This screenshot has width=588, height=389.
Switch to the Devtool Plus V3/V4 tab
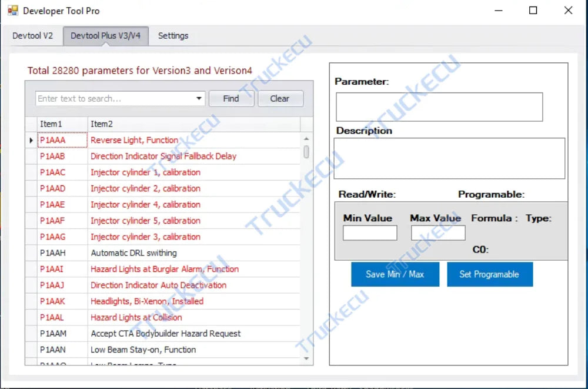pyautogui.click(x=106, y=35)
